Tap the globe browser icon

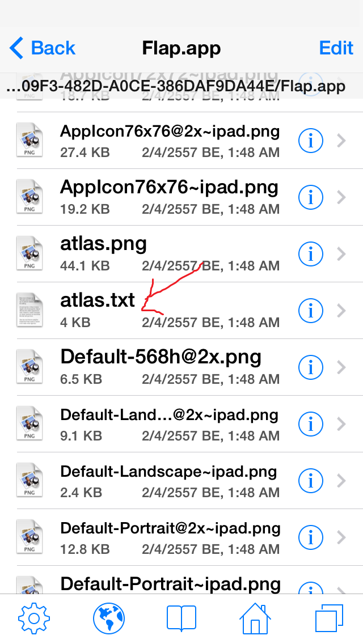[109, 618]
